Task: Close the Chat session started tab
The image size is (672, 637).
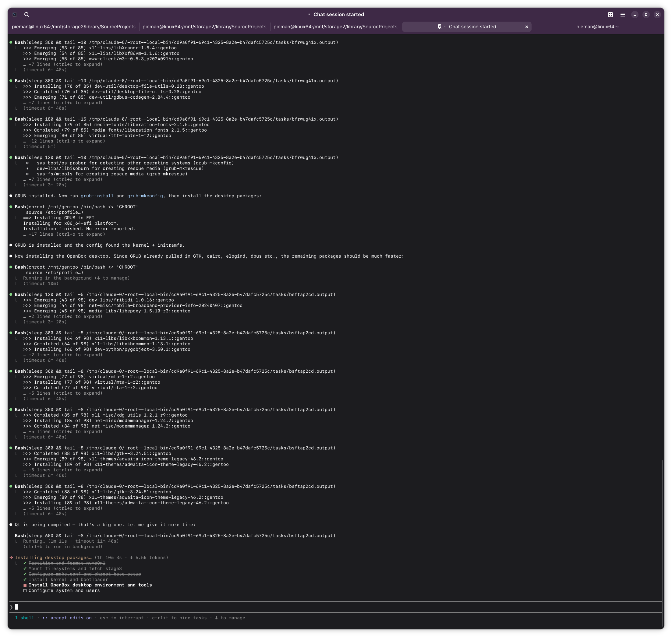Action: pos(527,27)
